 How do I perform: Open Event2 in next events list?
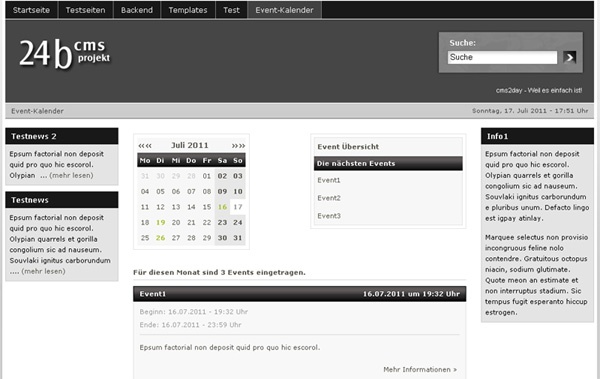[329, 198]
